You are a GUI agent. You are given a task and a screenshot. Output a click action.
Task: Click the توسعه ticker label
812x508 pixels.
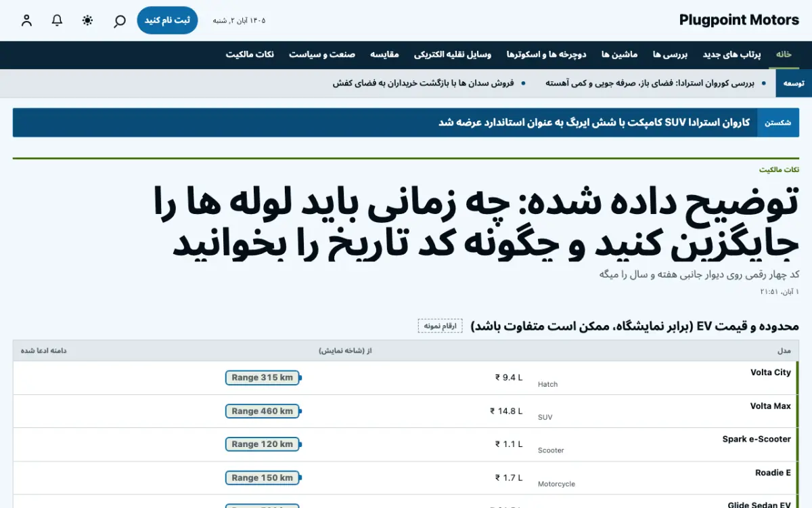[794, 83]
